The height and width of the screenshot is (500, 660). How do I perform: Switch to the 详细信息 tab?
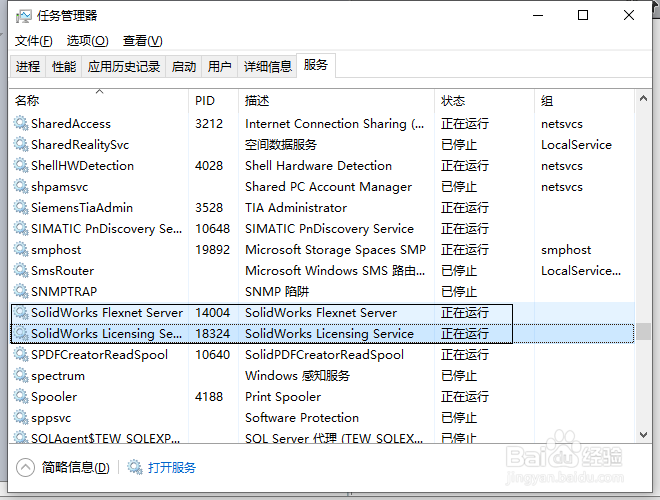coord(268,66)
